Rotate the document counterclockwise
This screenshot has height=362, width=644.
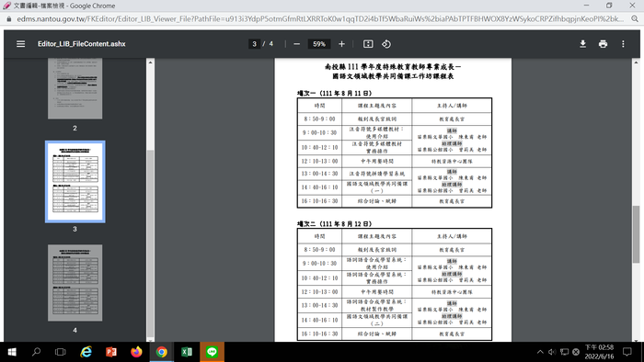386,44
